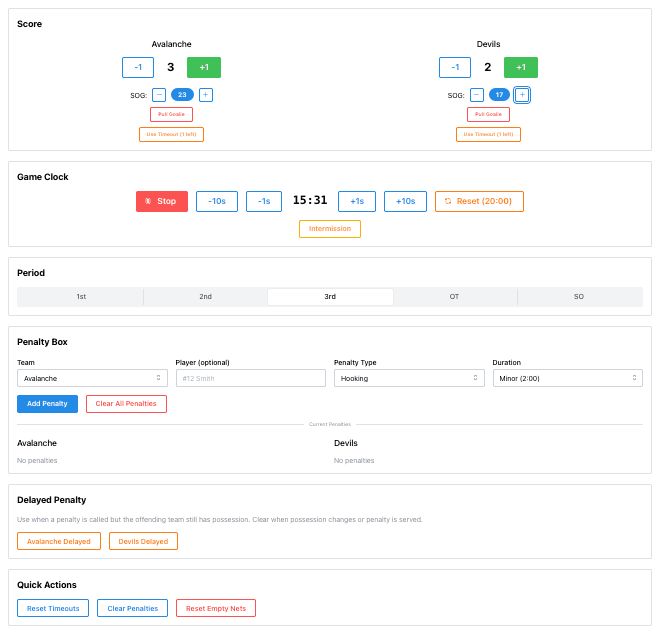Click the Devils team name in Score

coord(488,44)
